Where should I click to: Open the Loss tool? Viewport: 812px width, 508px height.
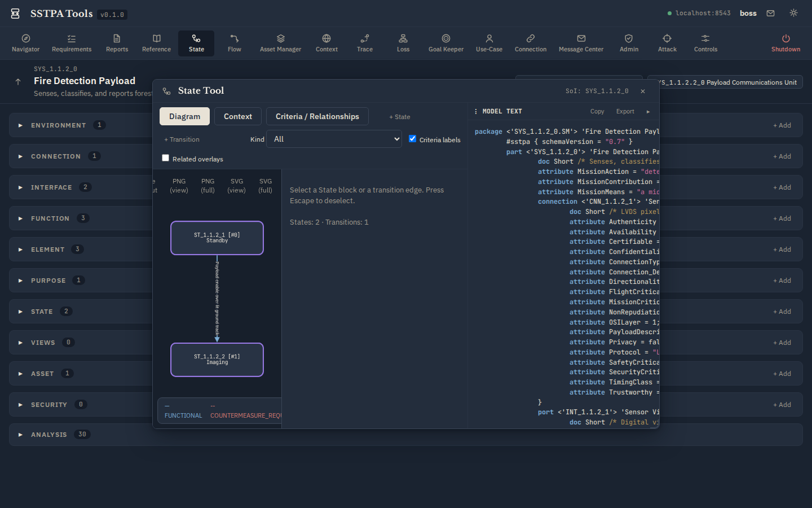coord(403,43)
